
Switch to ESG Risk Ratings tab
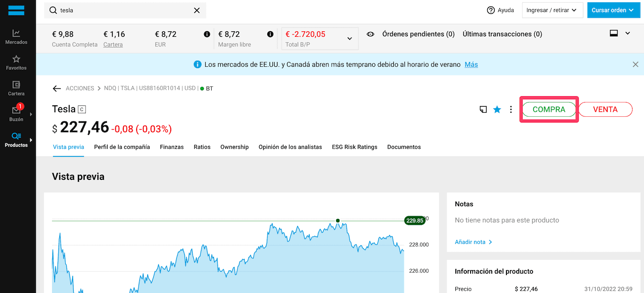point(355,147)
